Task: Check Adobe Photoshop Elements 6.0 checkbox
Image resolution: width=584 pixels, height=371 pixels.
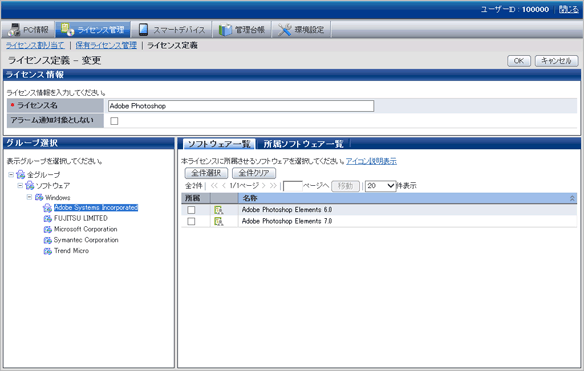Action: tap(191, 210)
